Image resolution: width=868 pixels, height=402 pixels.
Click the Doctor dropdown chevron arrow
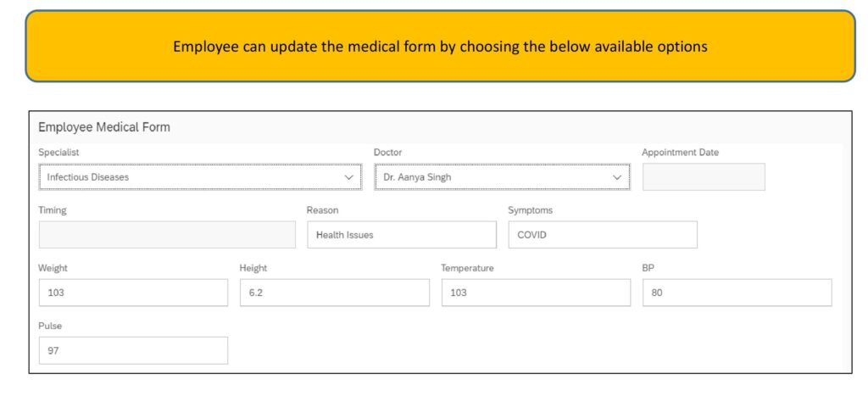(x=617, y=177)
